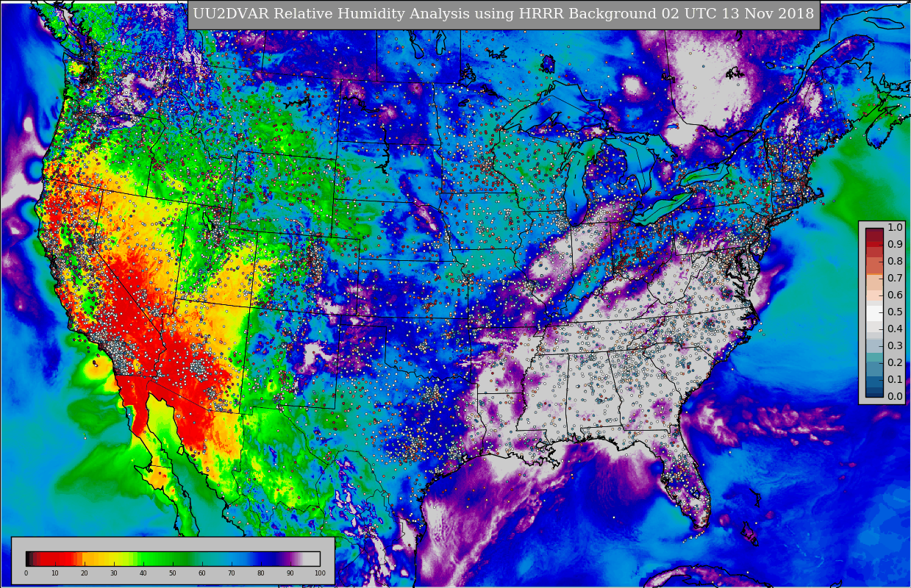Click the 0.0 label on right color scale
Viewport: 911px width, 588px height.
(895, 396)
